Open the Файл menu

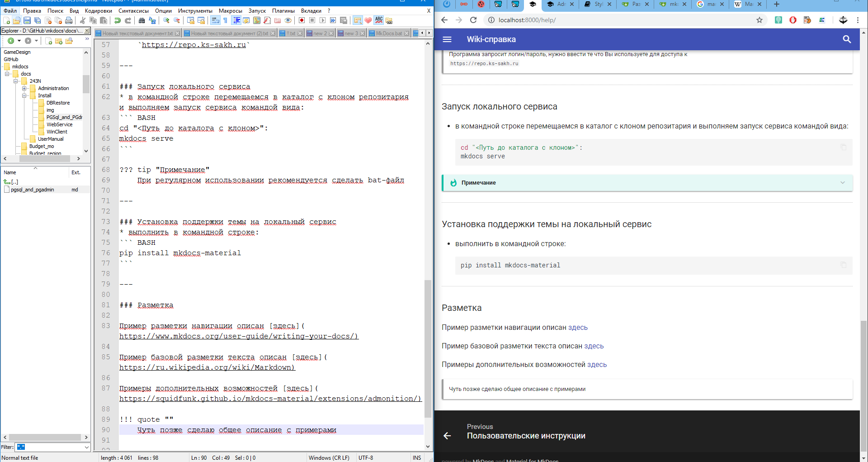pos(10,10)
